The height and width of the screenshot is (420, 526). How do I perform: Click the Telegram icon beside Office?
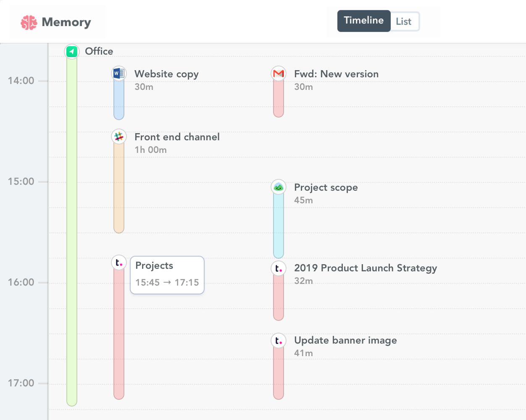(x=71, y=51)
